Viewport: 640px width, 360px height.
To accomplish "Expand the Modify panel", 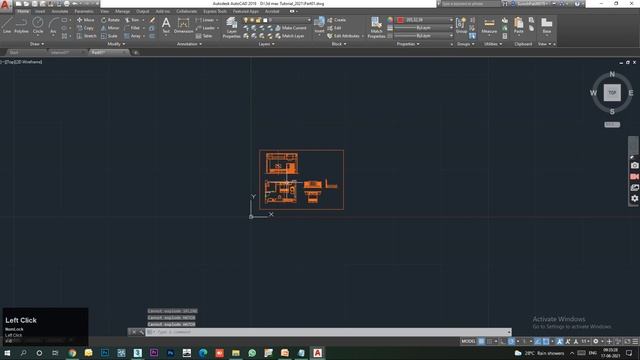I will 116,44.
